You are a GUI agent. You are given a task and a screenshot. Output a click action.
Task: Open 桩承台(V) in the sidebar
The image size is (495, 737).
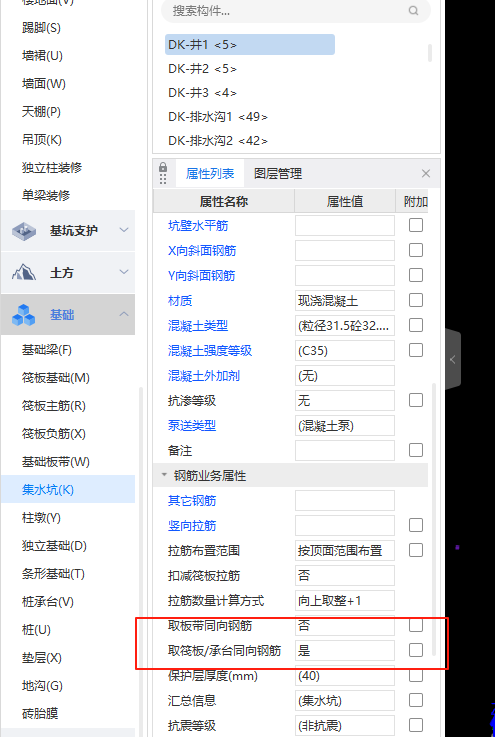point(48,601)
